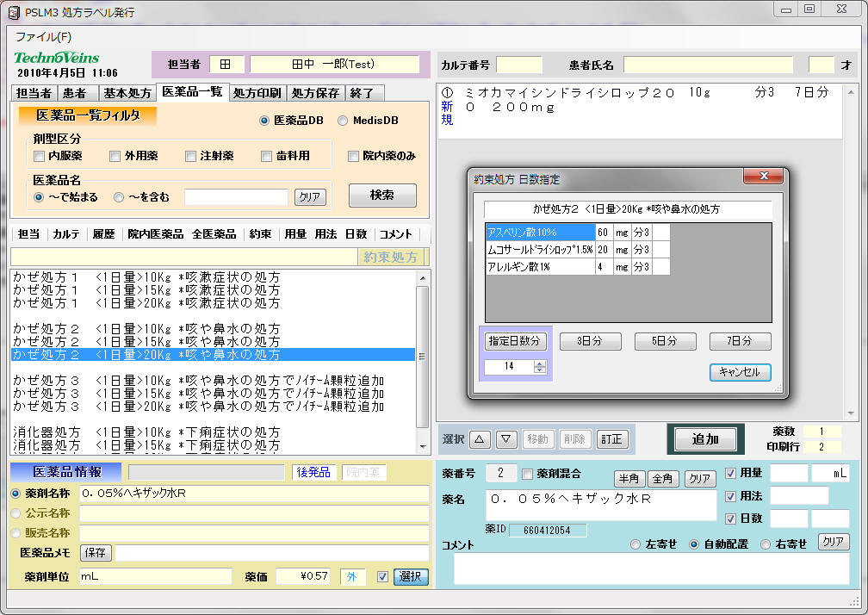Click the 終了 tab
This screenshot has width=868, height=615.
pyautogui.click(x=363, y=93)
